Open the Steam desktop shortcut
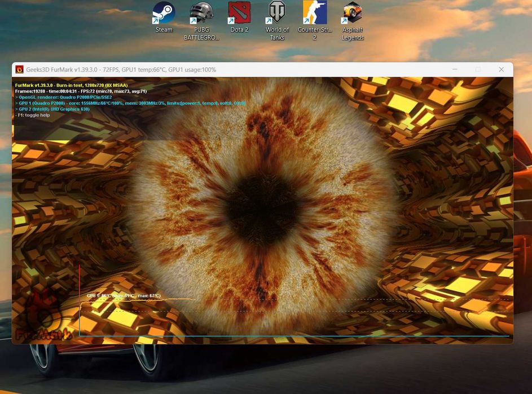Image resolution: width=532 pixels, height=394 pixels. [164, 17]
